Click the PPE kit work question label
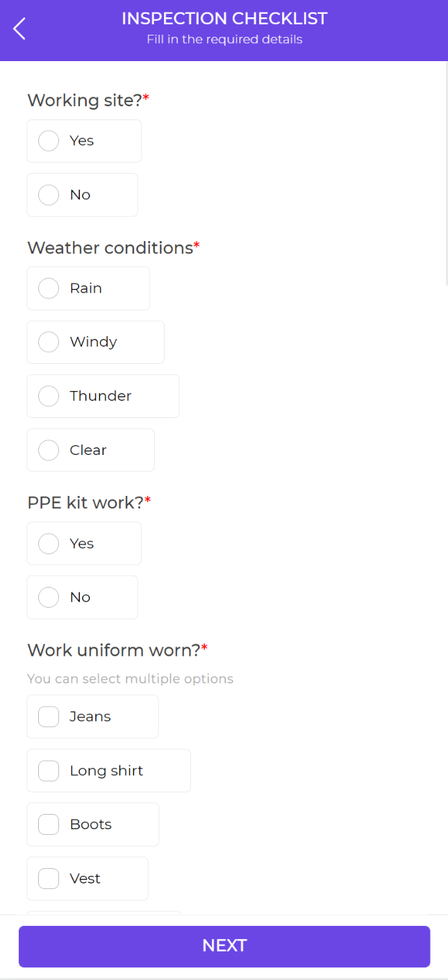Screen dimensions: 448x980 point(85,503)
